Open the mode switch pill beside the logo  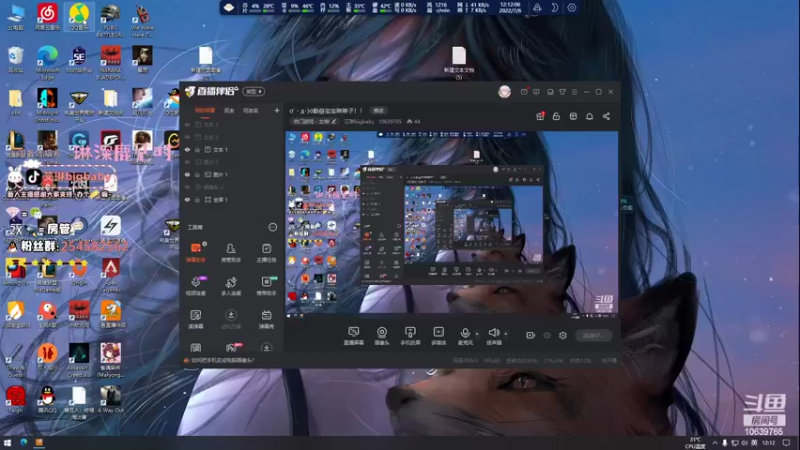click(254, 91)
